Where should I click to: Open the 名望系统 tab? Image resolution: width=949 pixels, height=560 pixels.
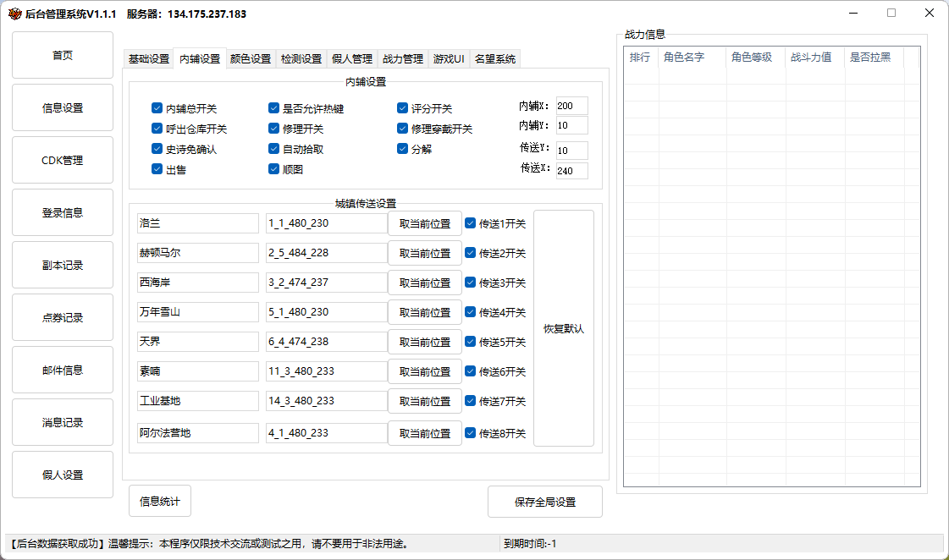coord(495,59)
